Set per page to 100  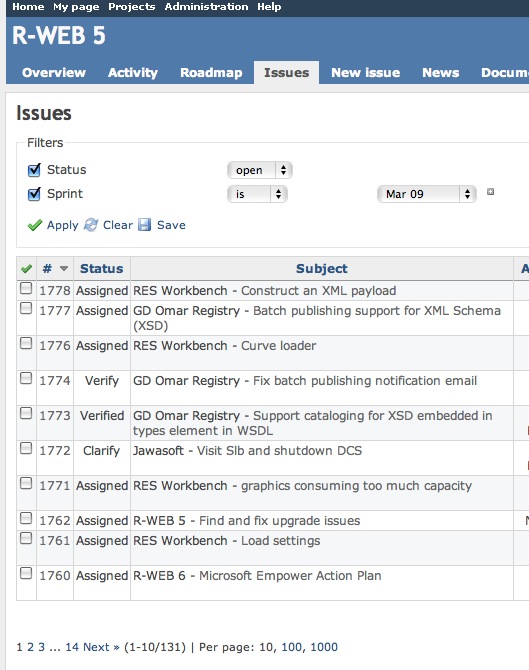click(291, 647)
